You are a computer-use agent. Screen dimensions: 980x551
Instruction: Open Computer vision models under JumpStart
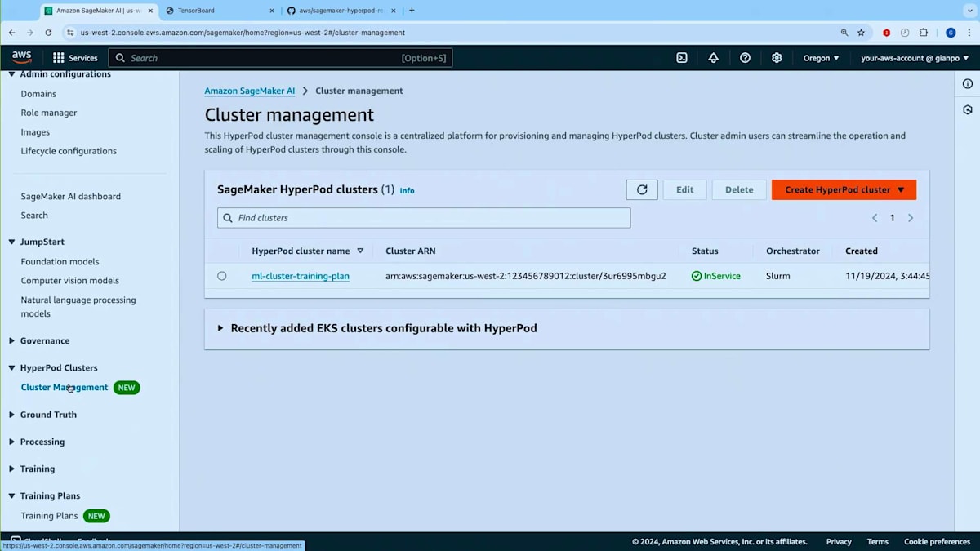tap(69, 281)
